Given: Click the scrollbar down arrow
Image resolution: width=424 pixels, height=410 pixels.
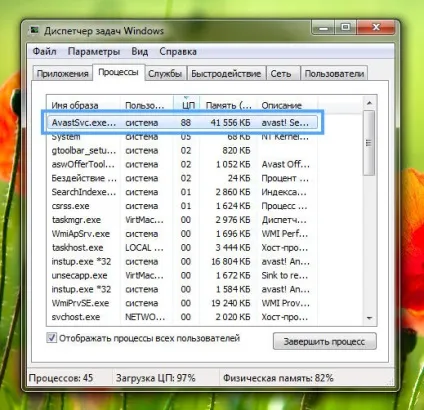Looking at the screenshot, I should 369,318.
